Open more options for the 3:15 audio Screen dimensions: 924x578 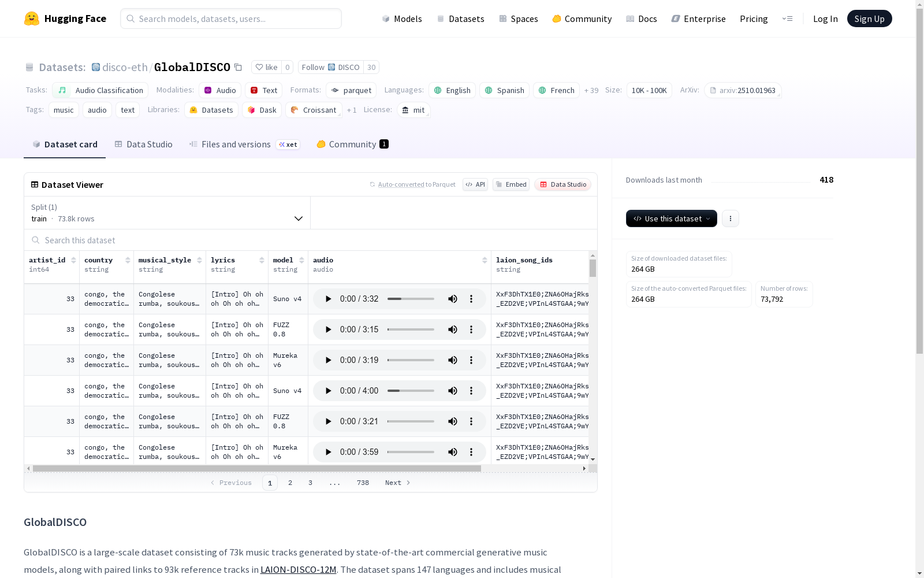(x=471, y=329)
